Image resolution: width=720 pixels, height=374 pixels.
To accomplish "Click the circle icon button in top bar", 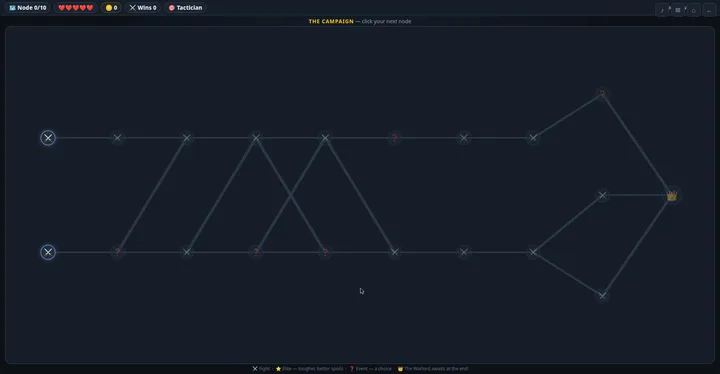I will click(x=693, y=10).
